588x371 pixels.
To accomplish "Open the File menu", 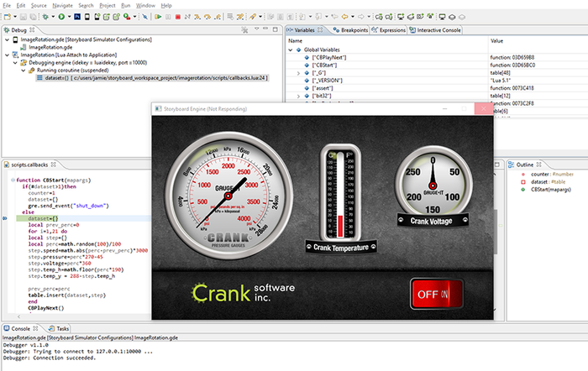I will 7,5.
